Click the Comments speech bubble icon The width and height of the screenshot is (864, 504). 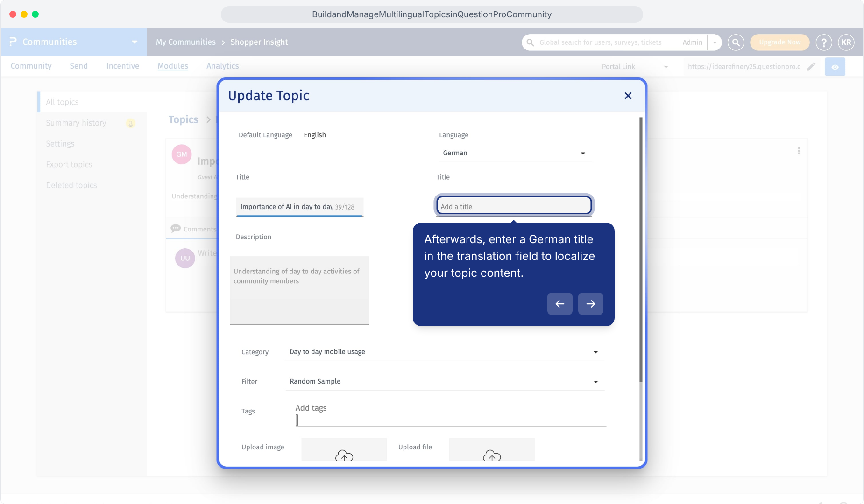pos(176,229)
